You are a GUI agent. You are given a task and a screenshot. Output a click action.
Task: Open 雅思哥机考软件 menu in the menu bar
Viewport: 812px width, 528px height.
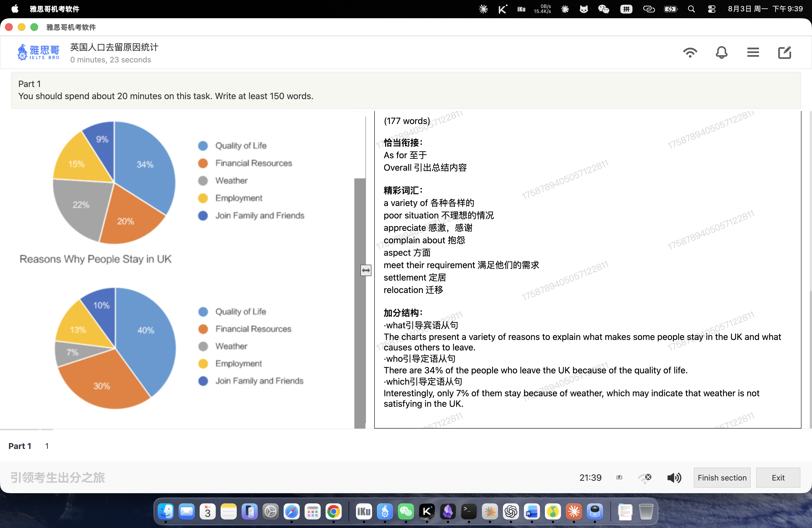click(x=55, y=9)
